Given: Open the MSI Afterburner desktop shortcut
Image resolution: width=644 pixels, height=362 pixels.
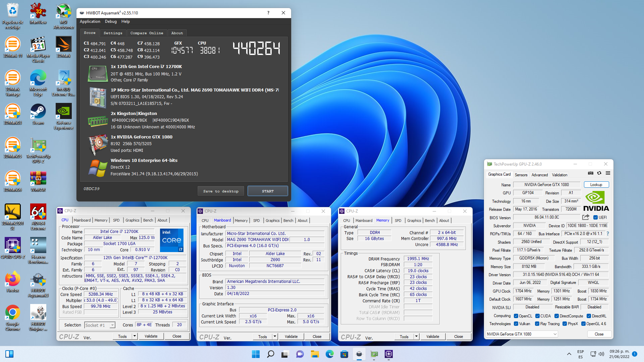Looking at the screenshot, I should click(63, 16).
